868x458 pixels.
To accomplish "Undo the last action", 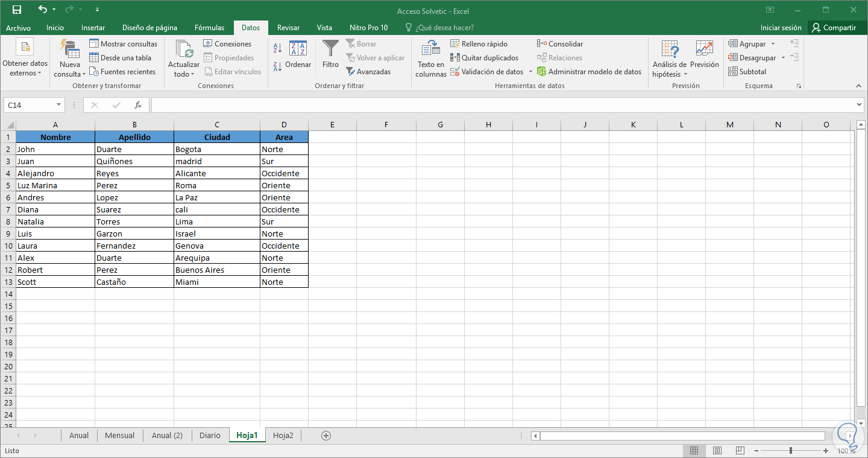I will 42,10.
